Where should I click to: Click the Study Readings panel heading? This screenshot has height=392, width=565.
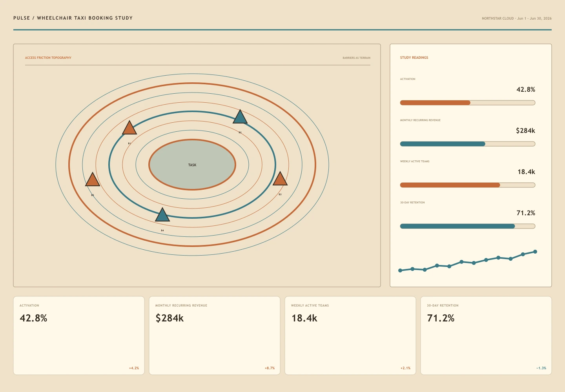pos(414,58)
